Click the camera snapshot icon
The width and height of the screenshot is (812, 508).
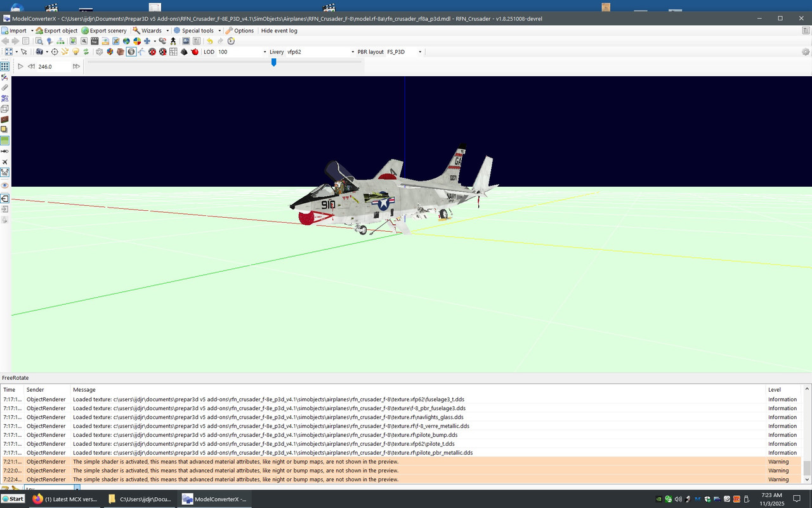[185, 41]
